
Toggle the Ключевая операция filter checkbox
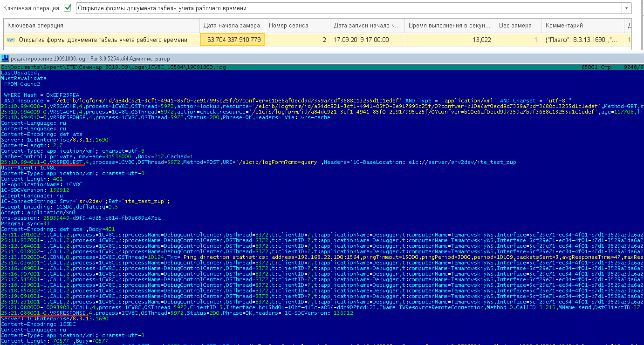pos(68,8)
